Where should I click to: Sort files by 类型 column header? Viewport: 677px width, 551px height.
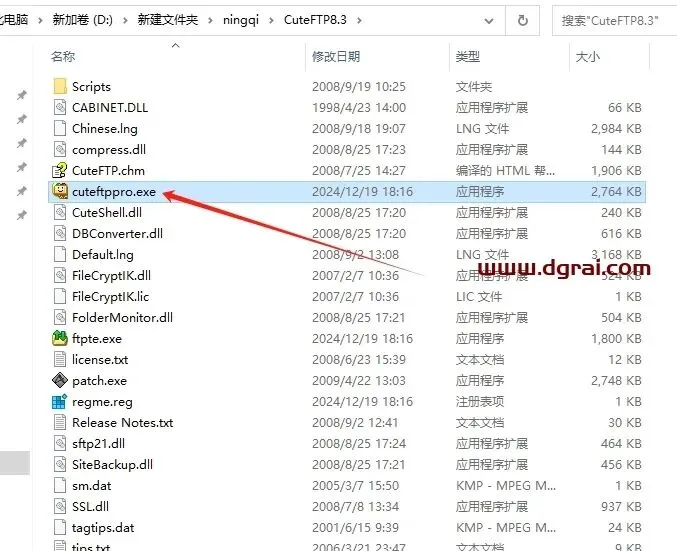coord(468,57)
